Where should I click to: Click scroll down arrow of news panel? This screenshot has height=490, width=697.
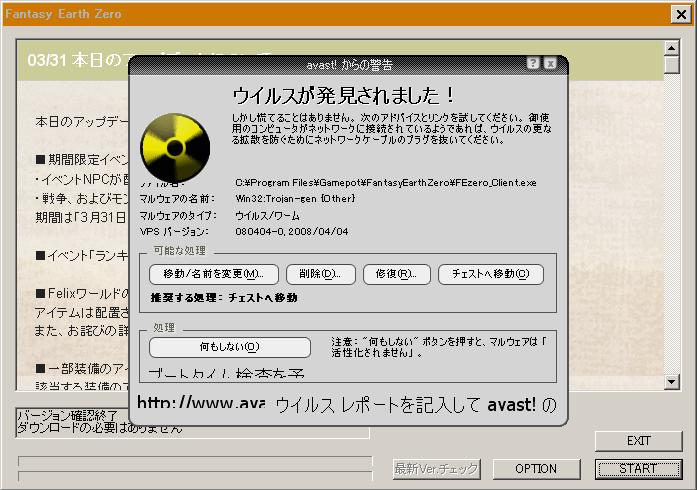pos(672,381)
